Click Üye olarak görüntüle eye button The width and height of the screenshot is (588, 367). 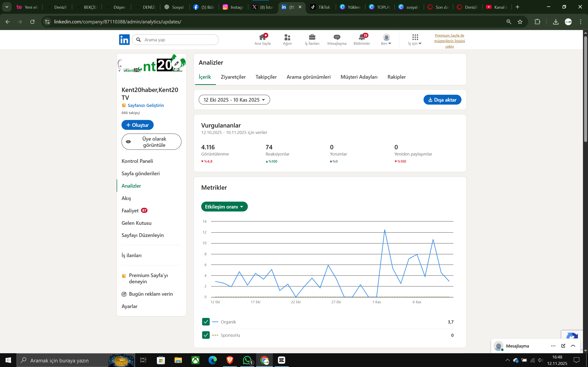tap(151, 142)
